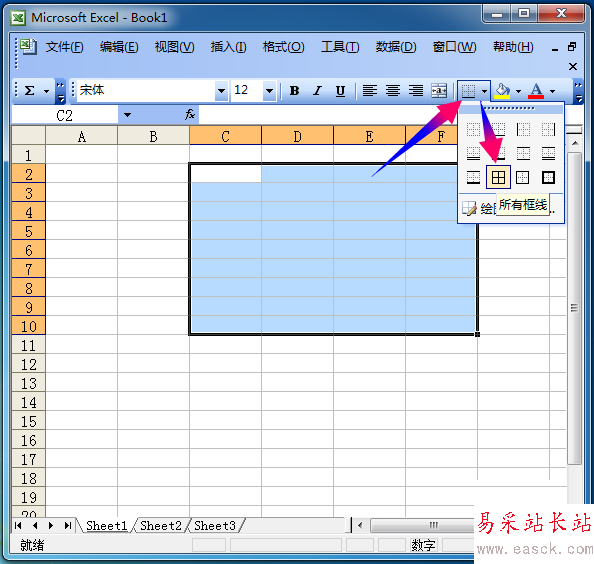Expand toolbar options after AutoSum
594x564 pixels.
60,92
